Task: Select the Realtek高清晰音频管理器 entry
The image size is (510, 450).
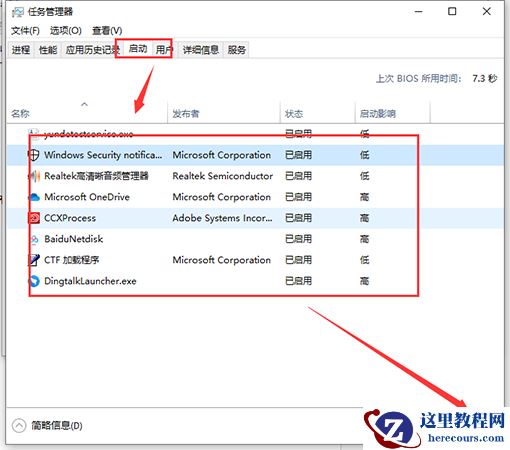Action: pos(96,176)
